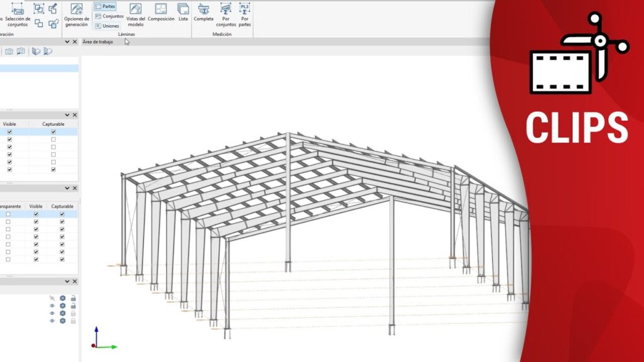Collapse the Transparente panel using its chevron
Viewport: 644px width, 362px height.
[x=67, y=188]
